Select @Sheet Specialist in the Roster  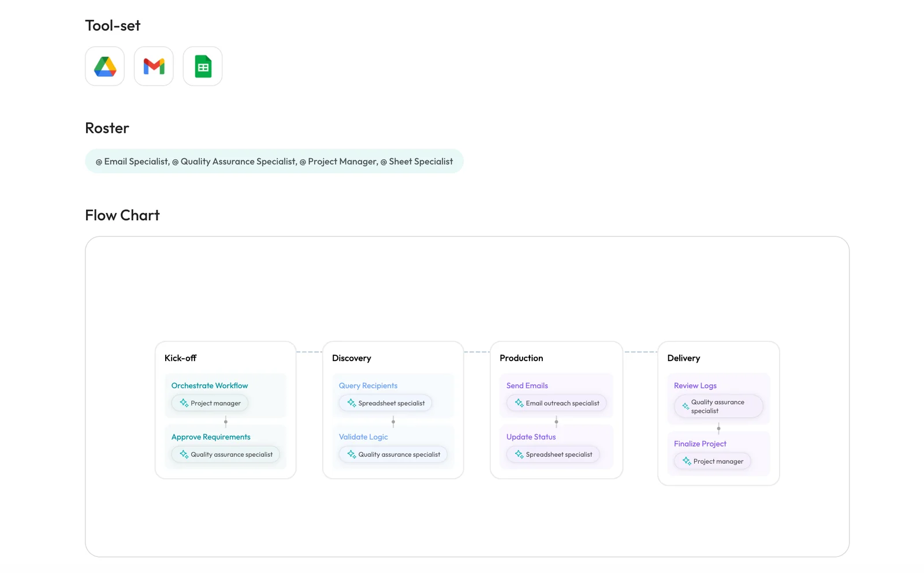418,161
